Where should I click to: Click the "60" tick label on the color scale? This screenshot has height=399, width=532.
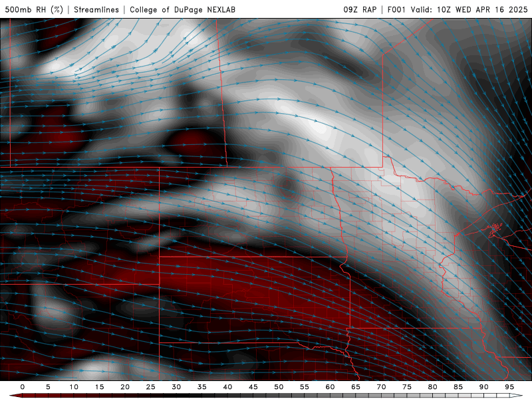[330, 387]
